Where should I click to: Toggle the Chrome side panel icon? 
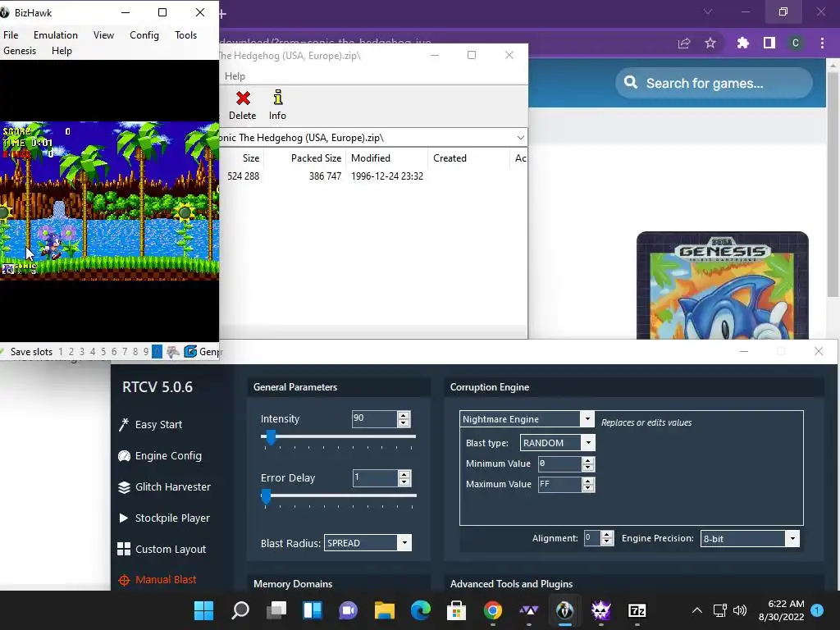[769, 43]
